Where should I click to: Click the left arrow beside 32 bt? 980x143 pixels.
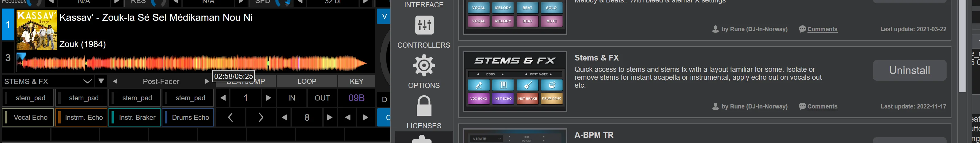coord(300,2)
